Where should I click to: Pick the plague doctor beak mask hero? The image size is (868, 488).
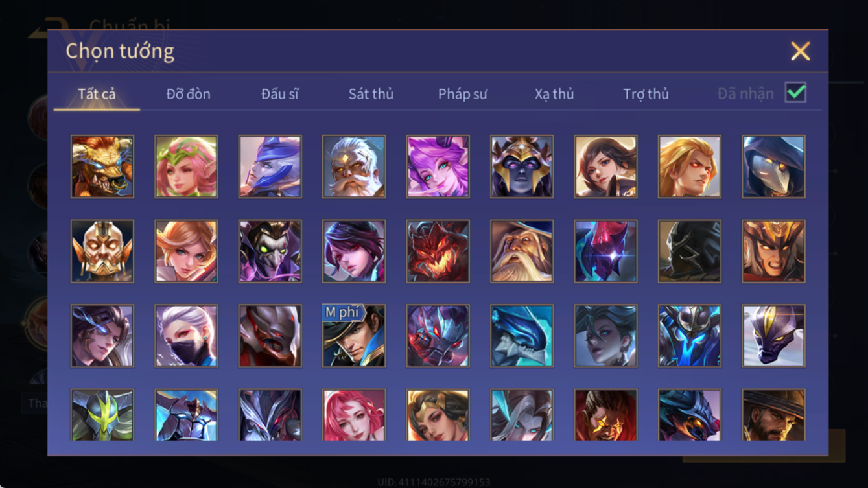pyautogui.click(x=774, y=167)
